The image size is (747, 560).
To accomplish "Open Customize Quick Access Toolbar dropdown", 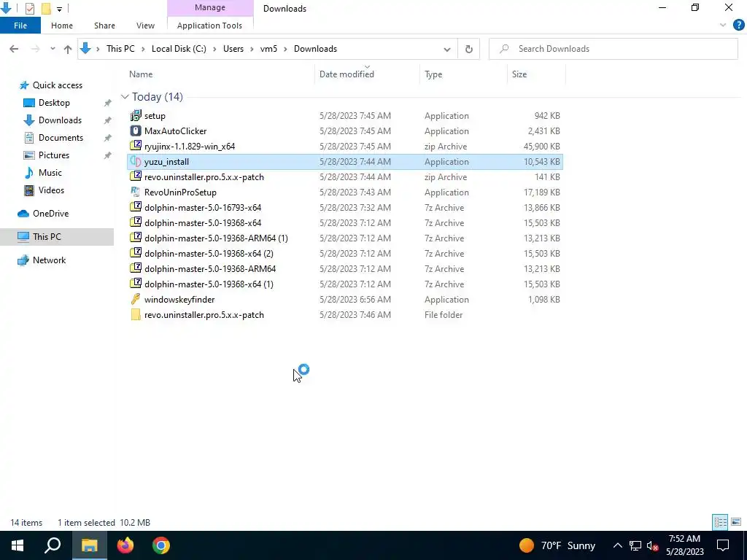I will click(59, 9).
